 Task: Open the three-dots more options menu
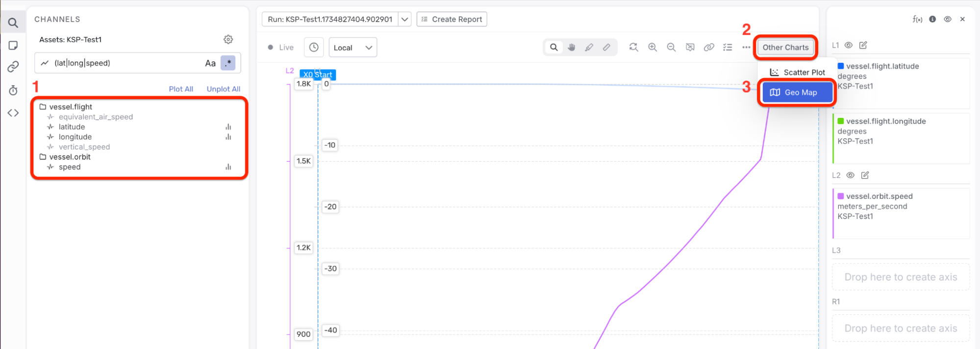[x=746, y=47]
